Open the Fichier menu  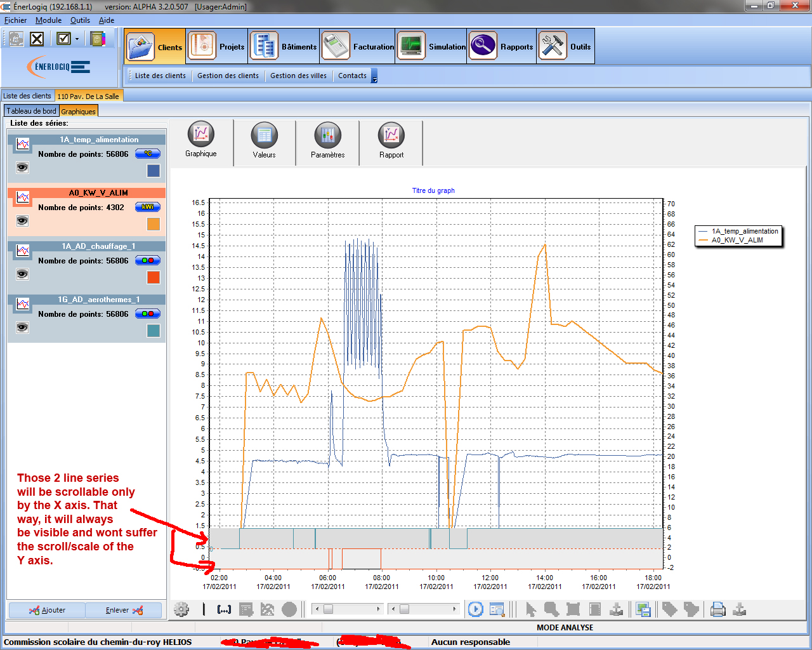pyautogui.click(x=15, y=20)
